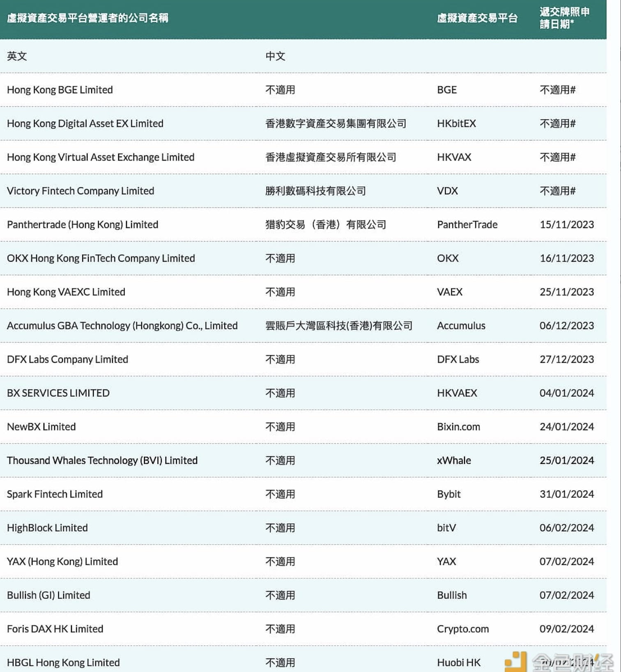
Task: Click the Crypto.com platform cell
Action: 463,629
